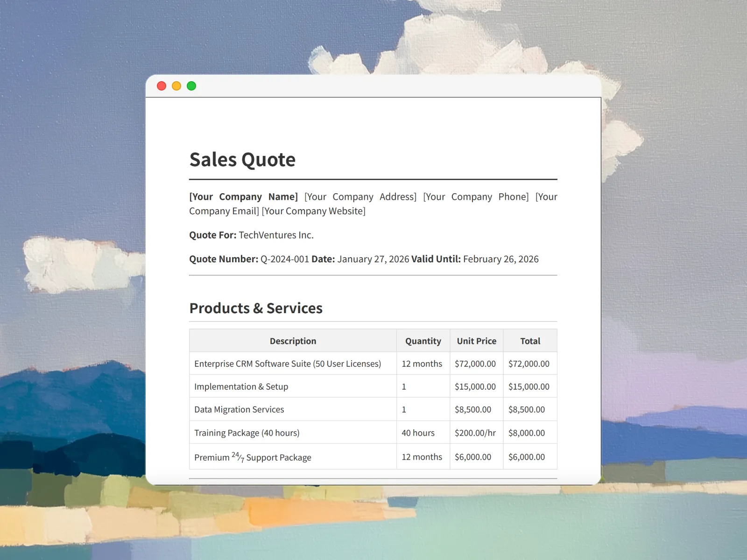Click the Sales Quote title heading

coord(242,160)
